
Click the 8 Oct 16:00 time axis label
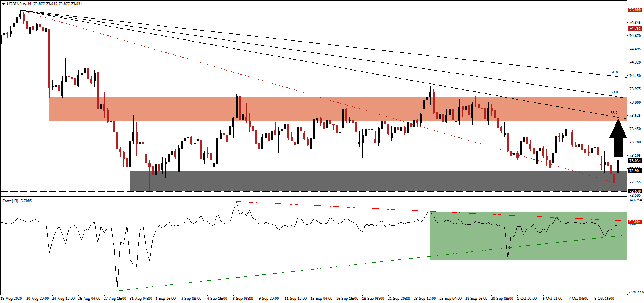click(x=604, y=299)
